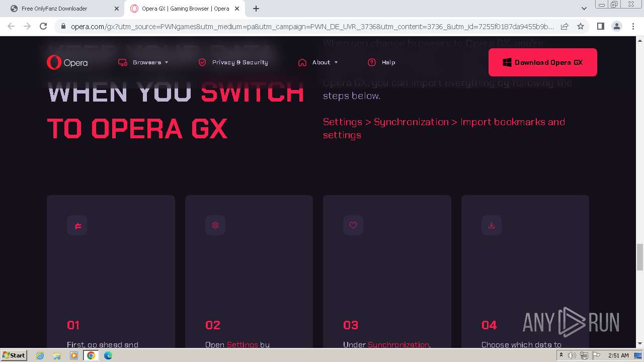Select the Opera GX Gaming Browser tab
The image size is (644, 362).
185,9
